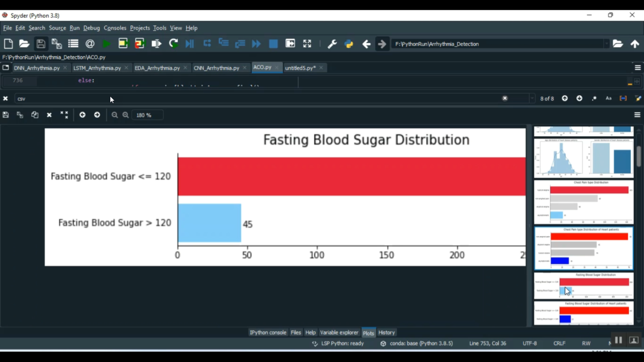Expand the working directory path dropdown

[606, 44]
